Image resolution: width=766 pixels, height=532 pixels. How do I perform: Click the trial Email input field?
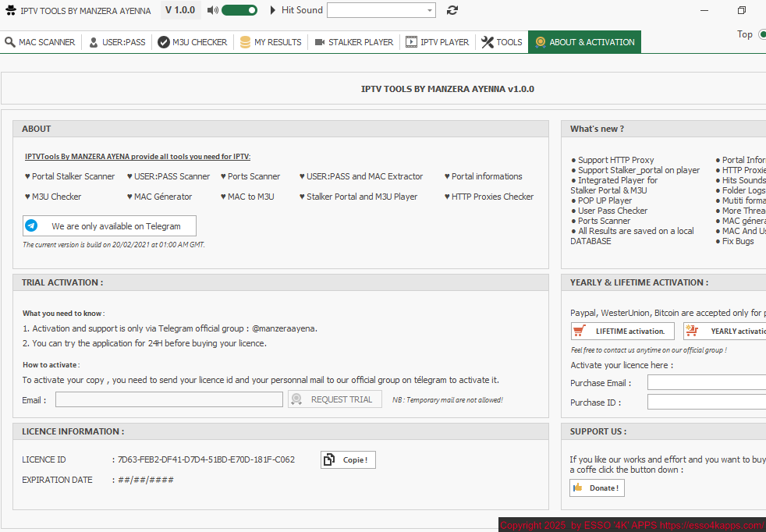point(169,399)
